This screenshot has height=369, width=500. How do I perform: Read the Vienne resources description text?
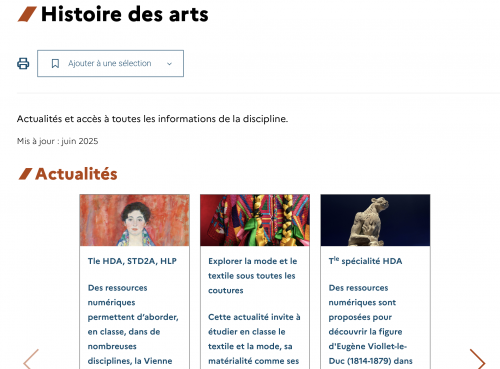(133, 324)
